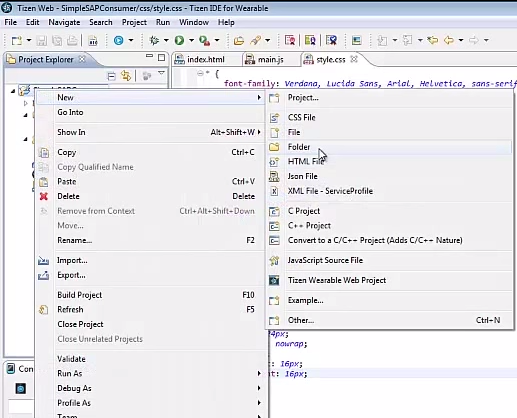
Task: Maximize the Project Explorer panel
Action: [x=161, y=58]
